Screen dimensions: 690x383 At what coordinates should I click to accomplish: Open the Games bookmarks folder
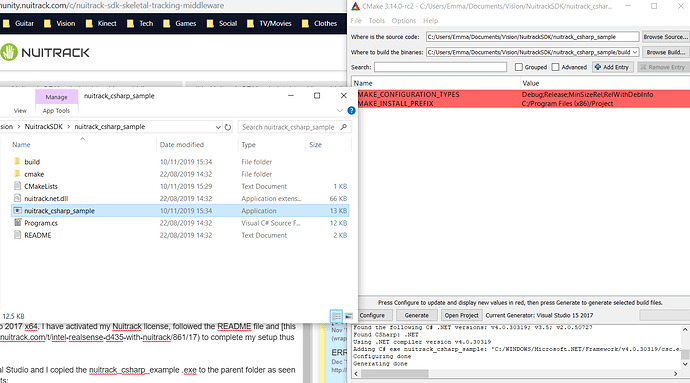coord(180,23)
